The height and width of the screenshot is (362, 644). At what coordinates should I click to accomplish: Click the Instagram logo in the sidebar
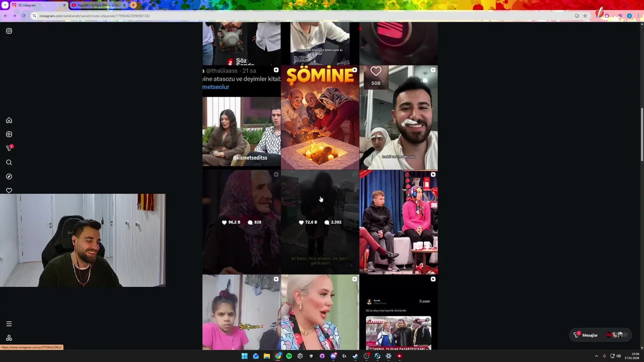[9, 31]
